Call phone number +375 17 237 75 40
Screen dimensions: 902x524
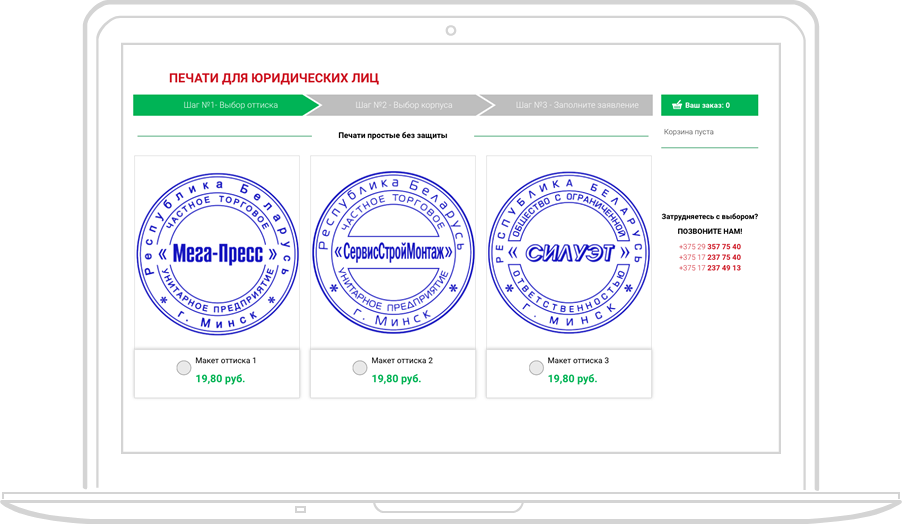[709, 257]
